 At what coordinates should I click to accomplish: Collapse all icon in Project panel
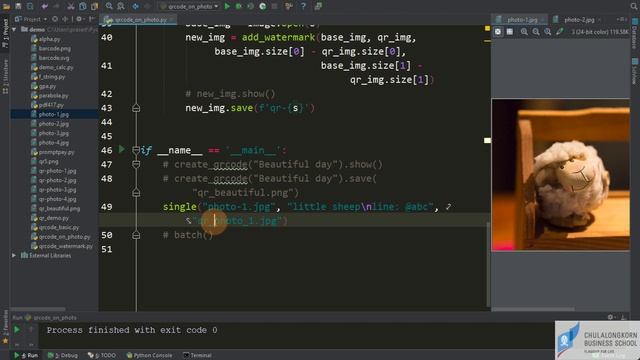(65, 19)
